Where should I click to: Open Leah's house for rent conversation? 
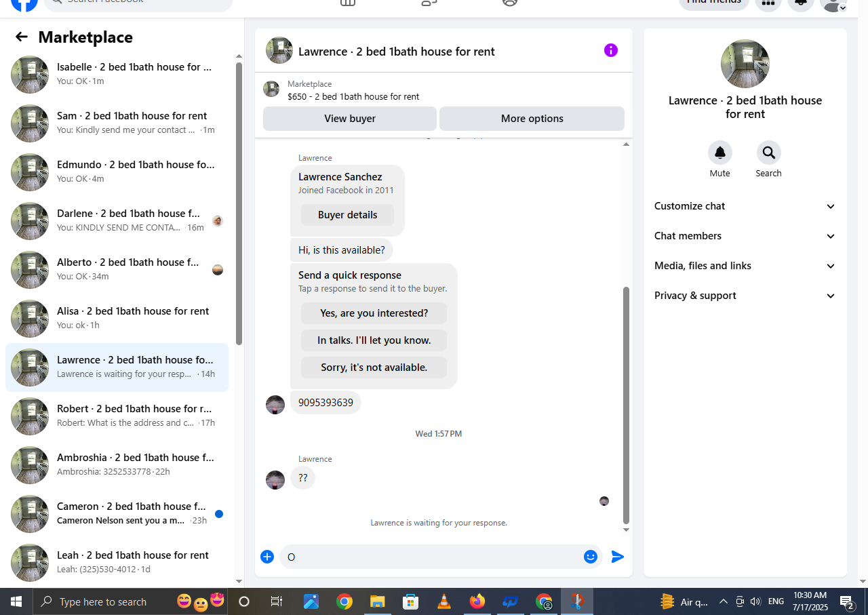117,563
